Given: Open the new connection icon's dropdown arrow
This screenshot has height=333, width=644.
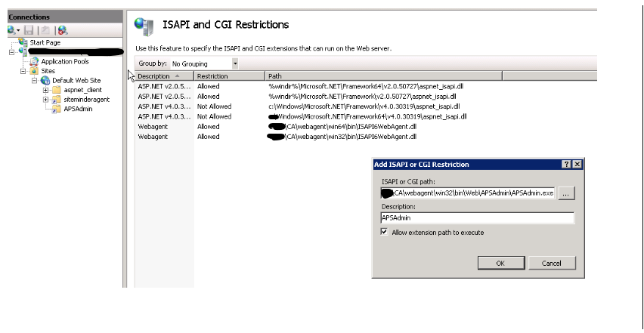Looking at the screenshot, I should [18, 31].
